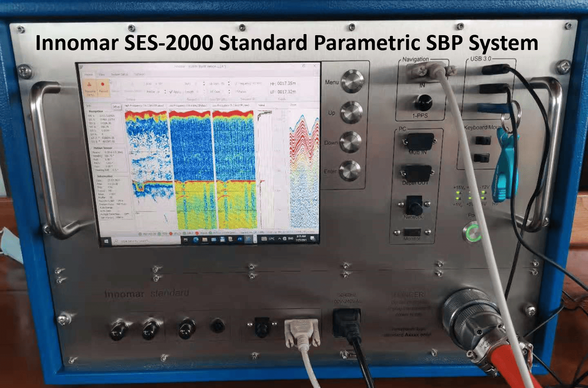The width and height of the screenshot is (588, 388).
Task: Adjust the LF Gain stepper arrows
Action: click(x=229, y=91)
